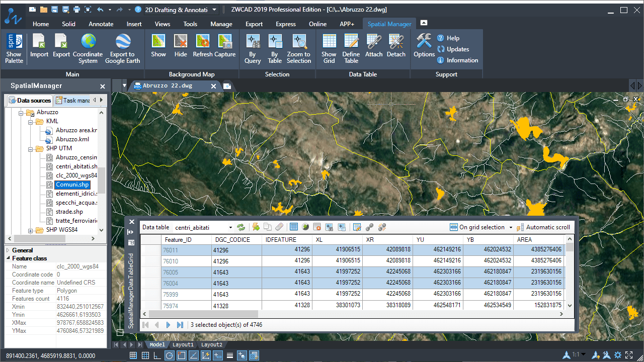Open the Data table name dropdown

[x=231, y=228]
